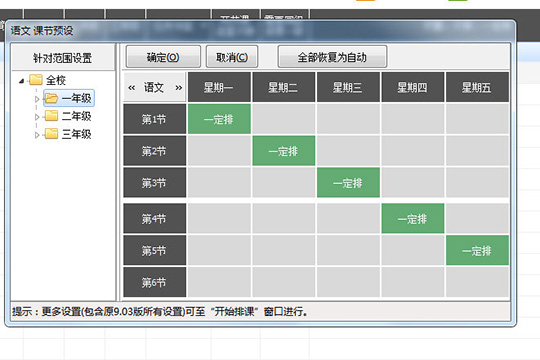
Task: Click the 第1节 row header
Action: click(155, 119)
